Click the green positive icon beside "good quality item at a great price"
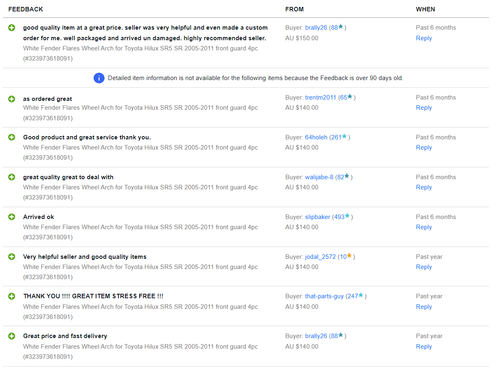 click(x=12, y=28)
